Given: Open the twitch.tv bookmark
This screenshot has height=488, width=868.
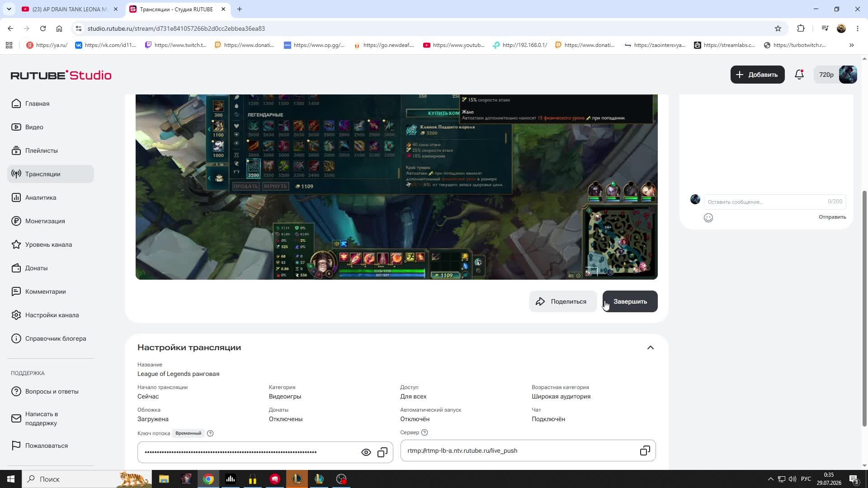Looking at the screenshot, I should coord(176,45).
